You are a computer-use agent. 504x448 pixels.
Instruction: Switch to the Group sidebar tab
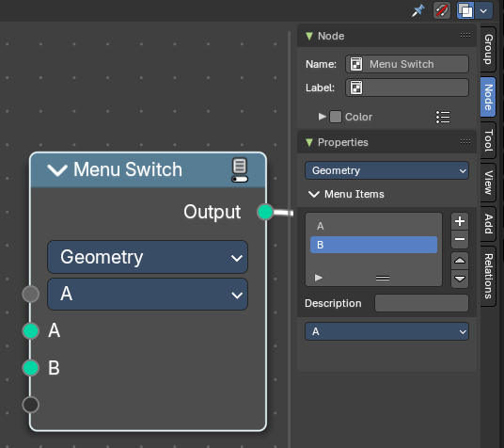[488, 49]
